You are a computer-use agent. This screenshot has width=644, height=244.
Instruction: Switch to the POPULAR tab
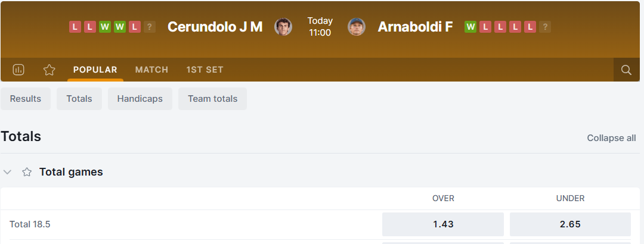95,70
